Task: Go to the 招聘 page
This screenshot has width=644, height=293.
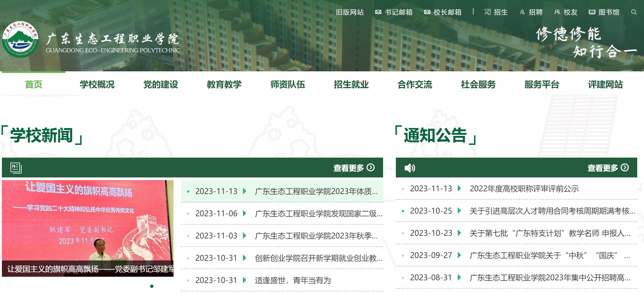Action: [535, 12]
